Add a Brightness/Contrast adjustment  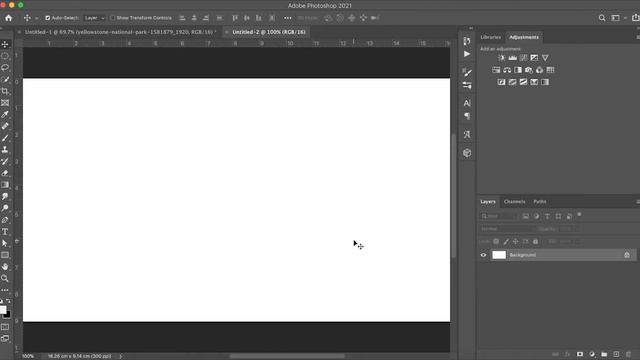coord(502,58)
